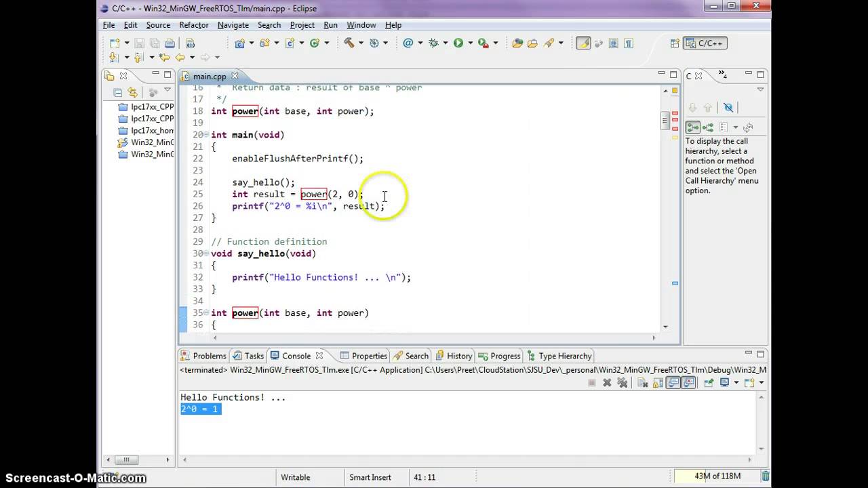Screen dimensions: 868x488
Task: Click the garbage collector trash icon
Action: point(765,476)
